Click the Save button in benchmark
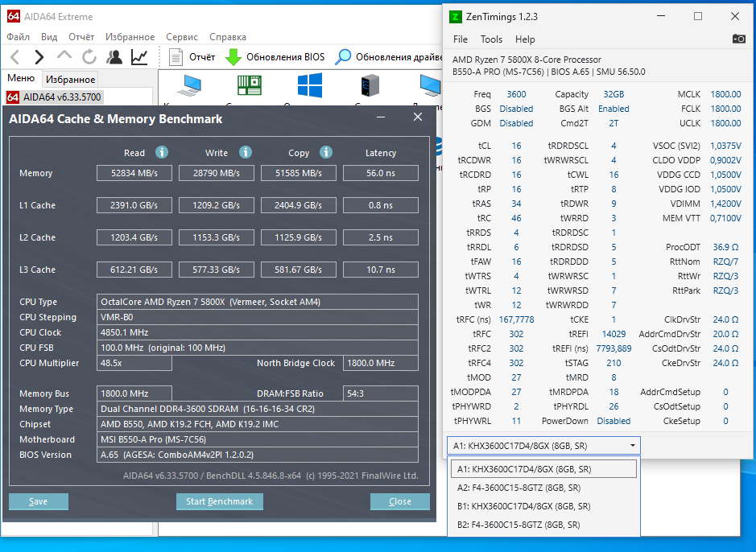 (39, 501)
